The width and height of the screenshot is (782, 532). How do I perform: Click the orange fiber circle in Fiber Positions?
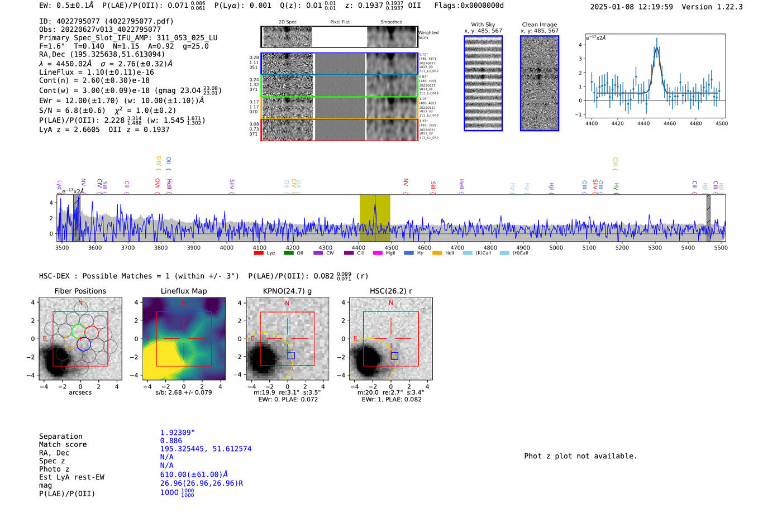click(70, 342)
